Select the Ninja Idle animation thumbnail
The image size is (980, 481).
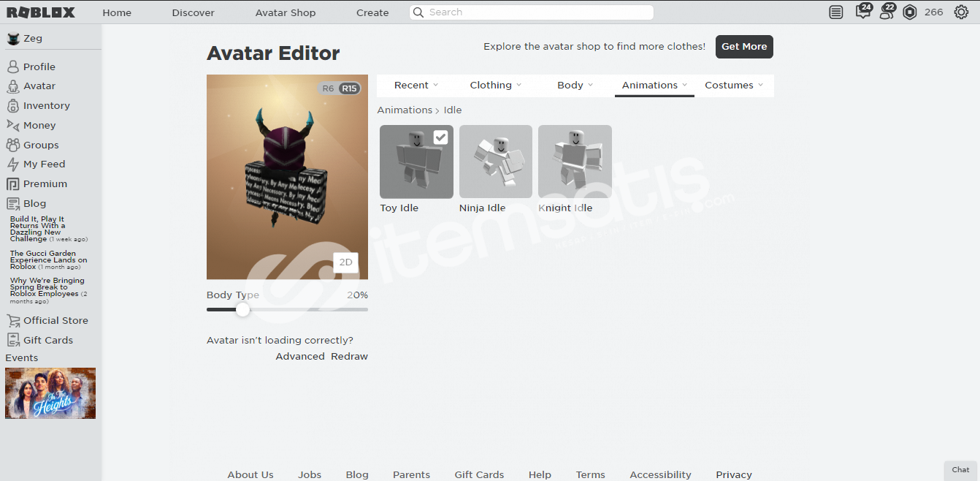pos(496,162)
